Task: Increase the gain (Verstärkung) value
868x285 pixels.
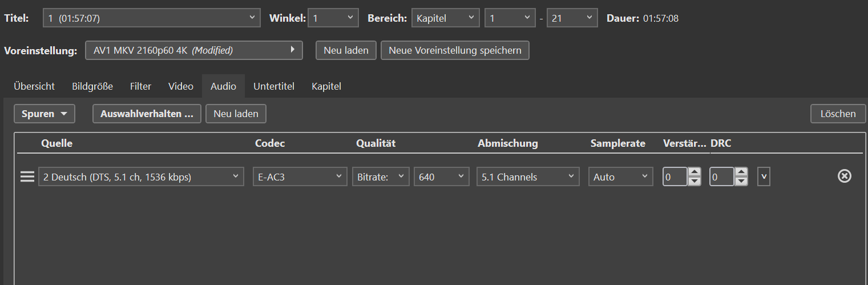Action: [x=695, y=172]
